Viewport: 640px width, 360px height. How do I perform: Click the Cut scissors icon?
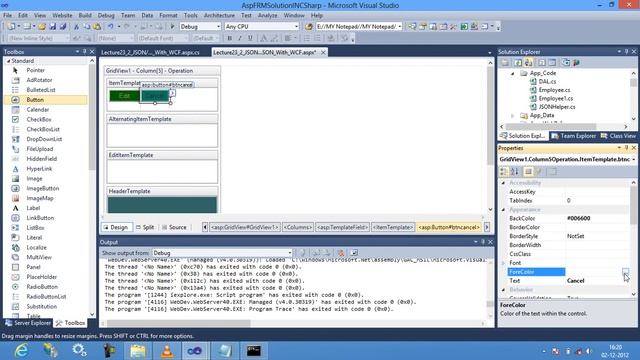(x=76, y=27)
